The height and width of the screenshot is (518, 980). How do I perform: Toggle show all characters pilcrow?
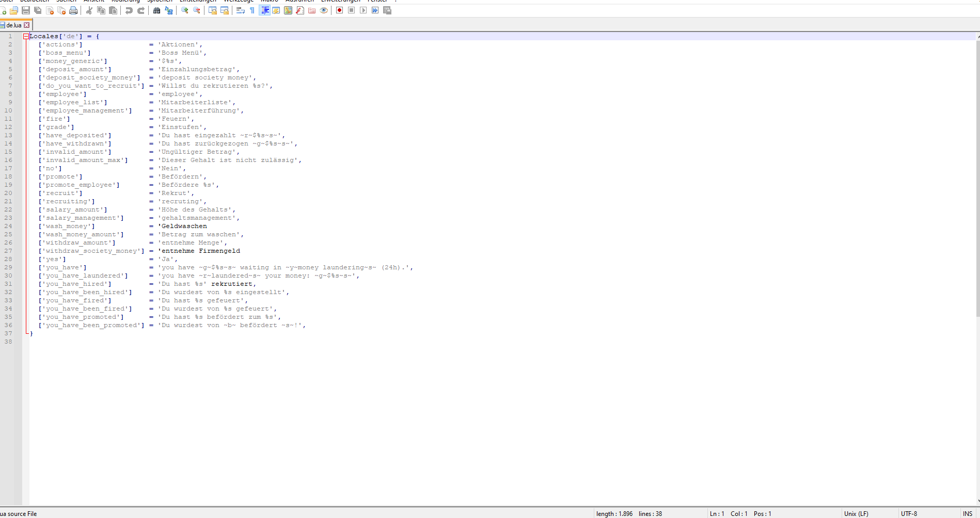(x=252, y=10)
